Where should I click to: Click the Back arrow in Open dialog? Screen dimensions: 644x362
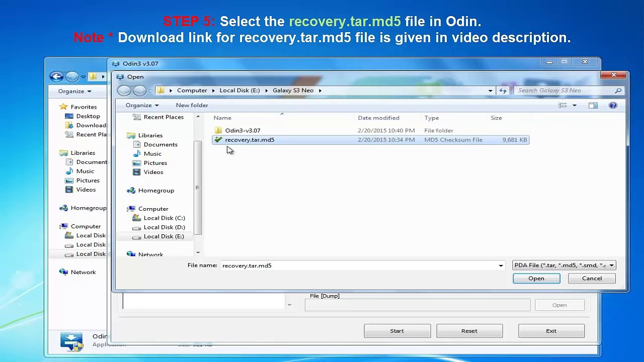(124, 90)
